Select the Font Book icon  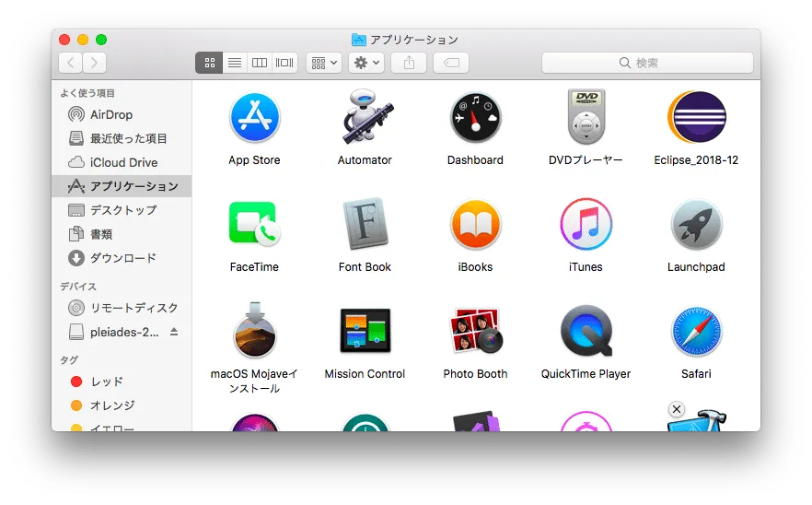[365, 223]
